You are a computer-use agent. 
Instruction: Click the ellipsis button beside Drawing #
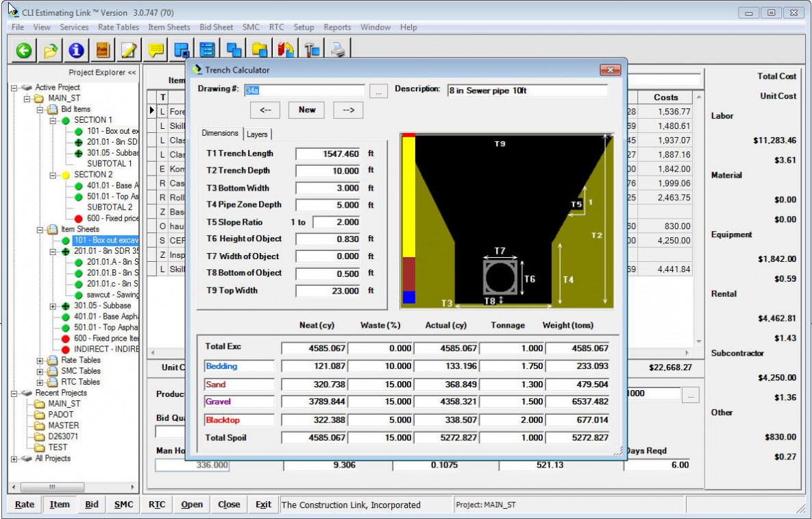point(378,92)
